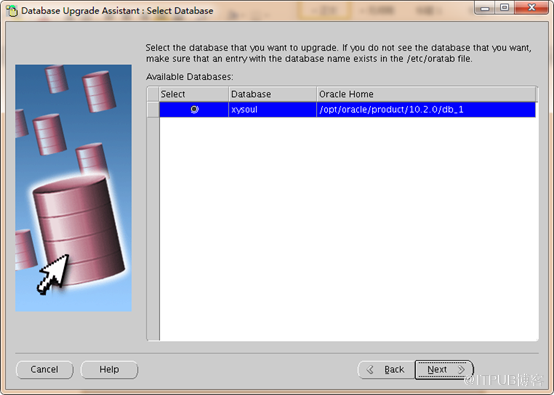554x395 pixels.
Task: Minimize the Database Upgrade Assistant window
Action: coord(485,7)
